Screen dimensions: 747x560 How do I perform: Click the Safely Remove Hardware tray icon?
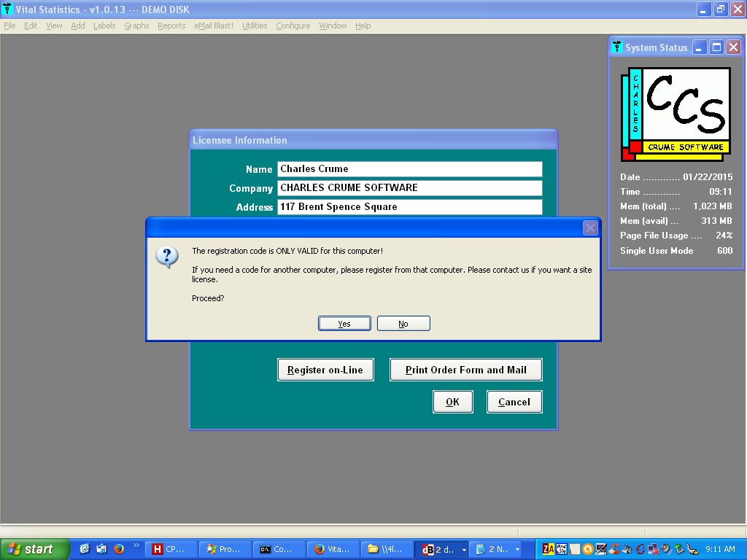(x=679, y=549)
